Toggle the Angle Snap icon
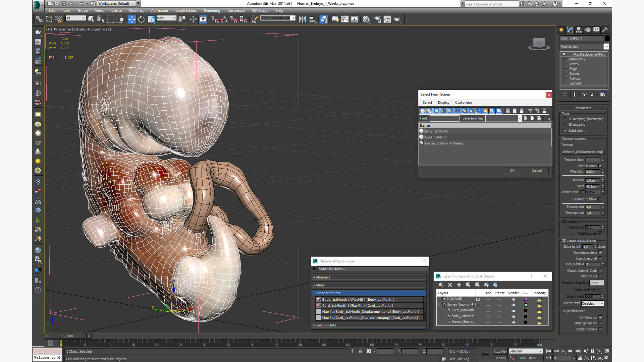This screenshot has width=644, height=362. 224,19
